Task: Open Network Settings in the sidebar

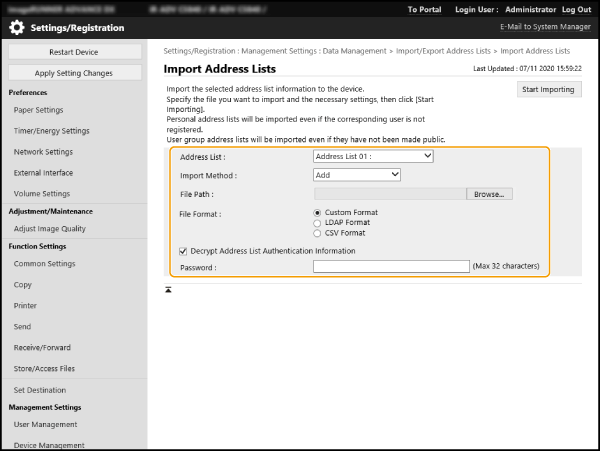Action: 43,152
